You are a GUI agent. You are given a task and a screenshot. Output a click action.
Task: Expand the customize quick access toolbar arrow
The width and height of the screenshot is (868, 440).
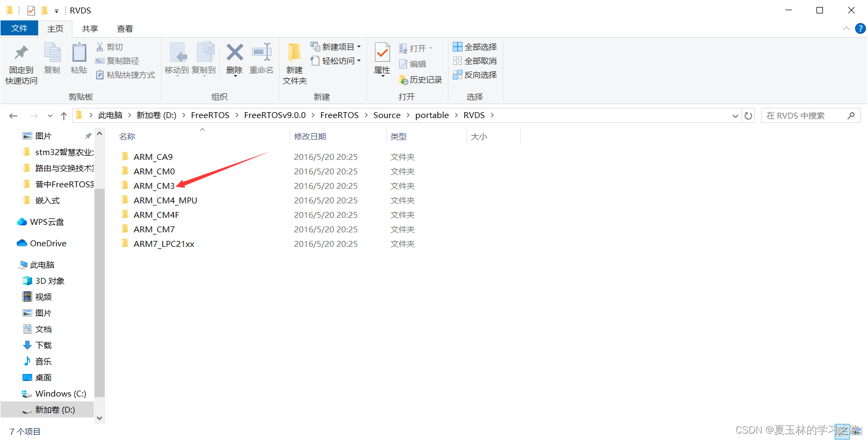[x=56, y=11]
